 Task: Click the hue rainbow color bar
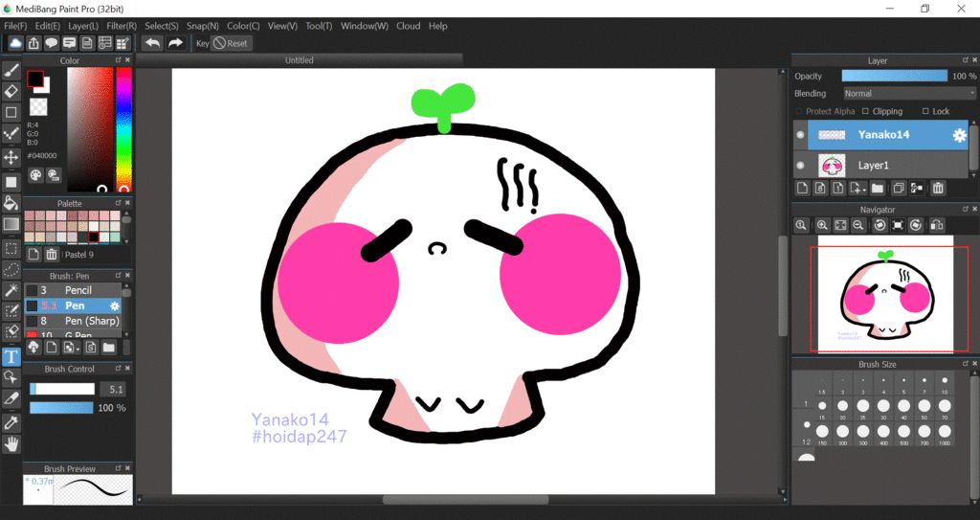(x=123, y=128)
